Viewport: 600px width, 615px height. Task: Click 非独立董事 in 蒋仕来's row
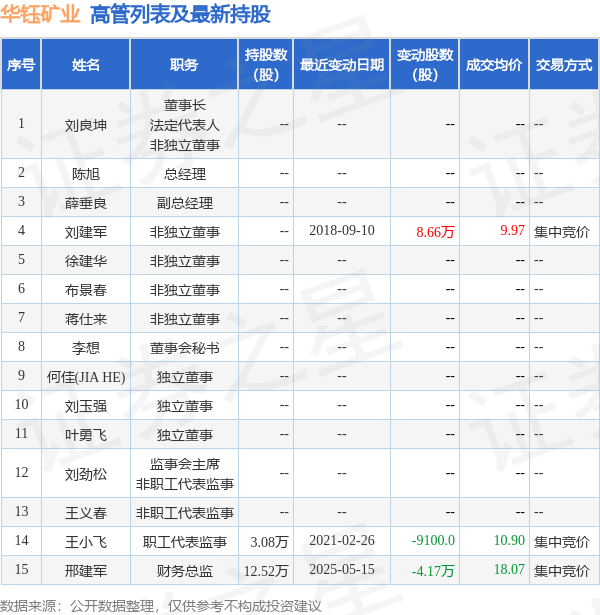[x=185, y=319]
